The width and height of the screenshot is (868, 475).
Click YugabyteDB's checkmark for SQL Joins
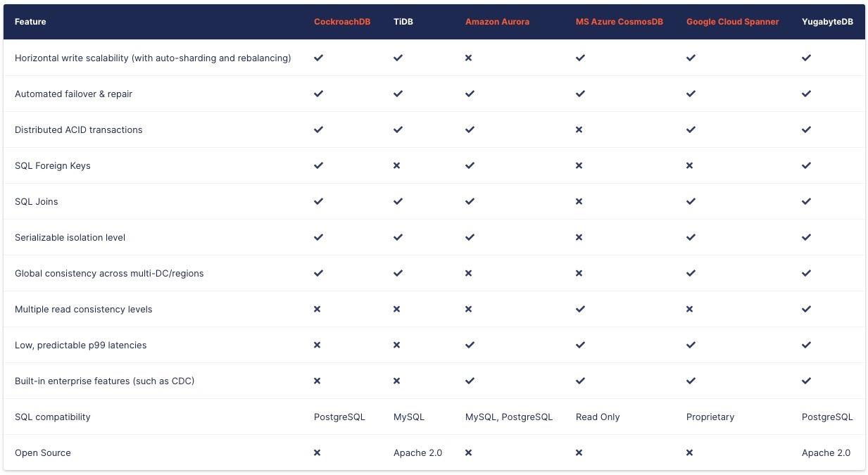806,201
